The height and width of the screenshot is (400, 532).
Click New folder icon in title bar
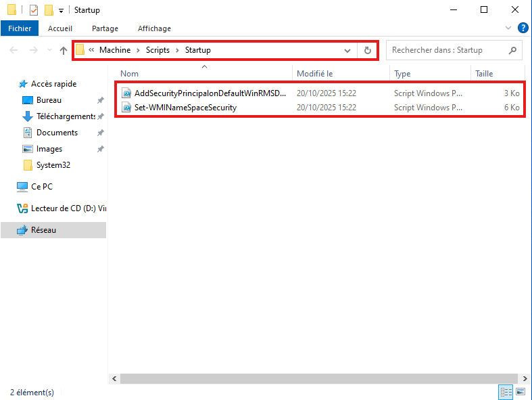(x=49, y=10)
